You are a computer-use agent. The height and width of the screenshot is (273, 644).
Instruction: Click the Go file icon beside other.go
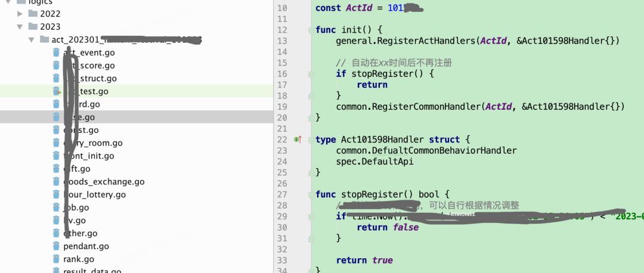pyautogui.click(x=56, y=233)
